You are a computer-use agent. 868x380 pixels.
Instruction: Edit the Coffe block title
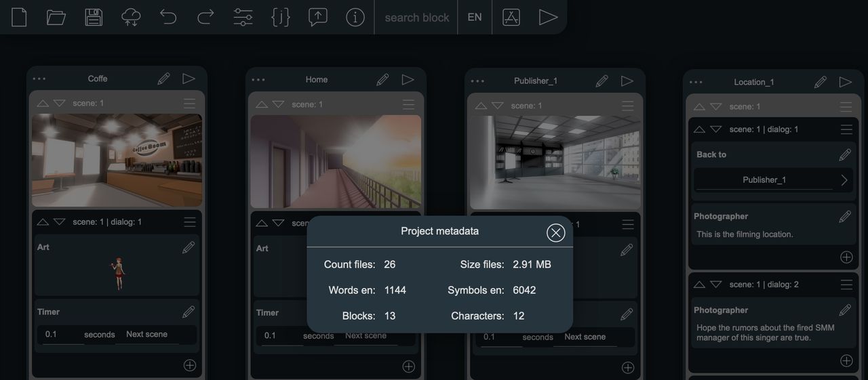click(163, 79)
